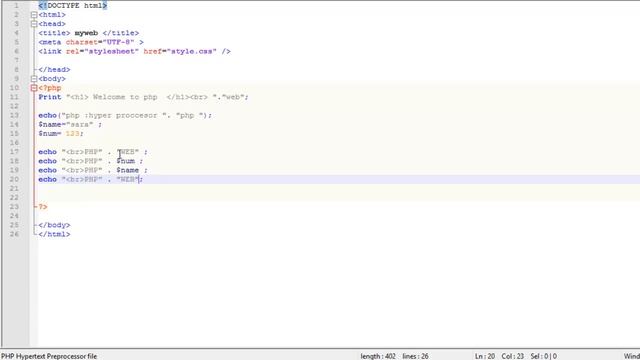Place cursor in DOCTYPE html line
Viewport: 640px width, 360px height.
point(73,6)
